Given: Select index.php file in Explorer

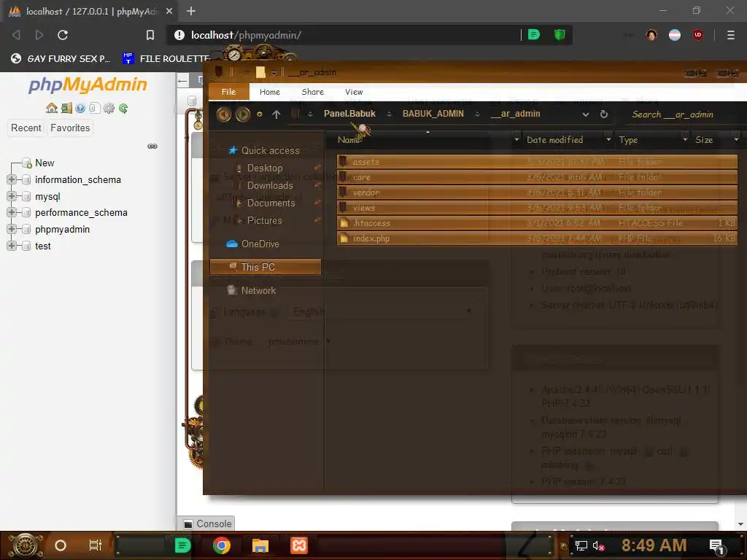Looking at the screenshot, I should click(x=537, y=238).
